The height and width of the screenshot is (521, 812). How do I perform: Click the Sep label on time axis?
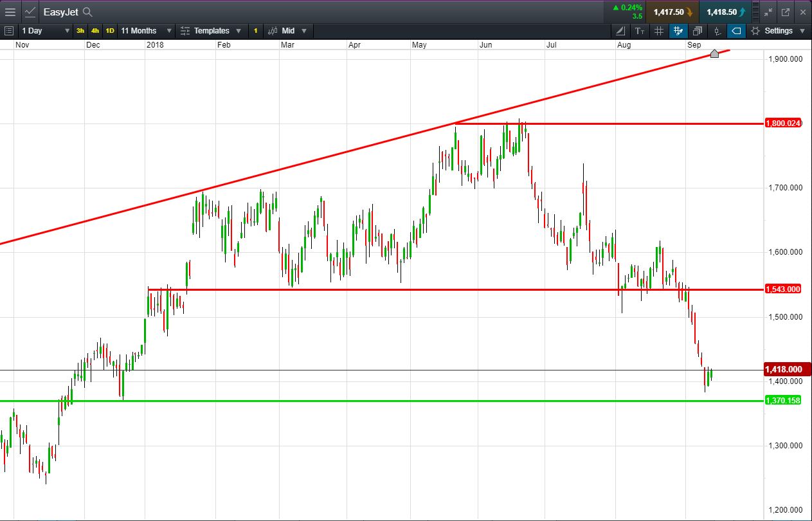coord(694,44)
